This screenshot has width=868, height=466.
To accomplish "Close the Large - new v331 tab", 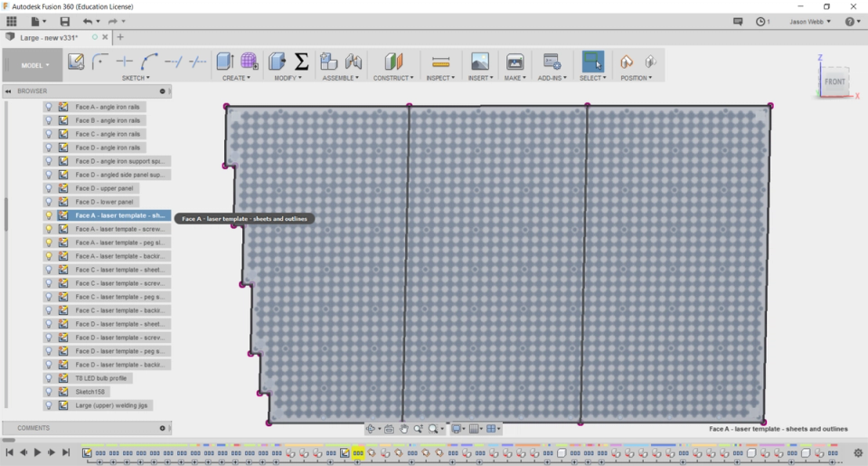I will (105, 37).
